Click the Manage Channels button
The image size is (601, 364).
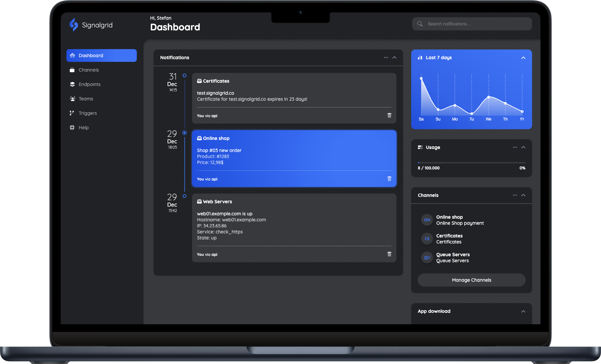[x=471, y=280]
